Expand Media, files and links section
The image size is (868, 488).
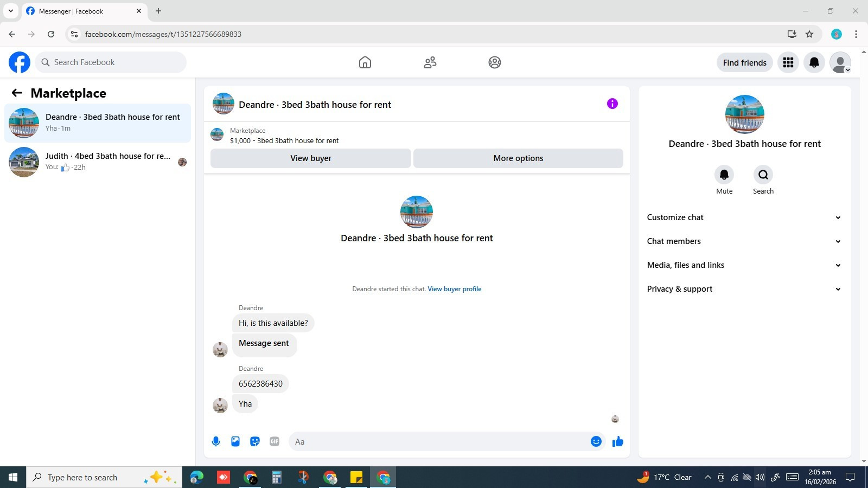744,265
